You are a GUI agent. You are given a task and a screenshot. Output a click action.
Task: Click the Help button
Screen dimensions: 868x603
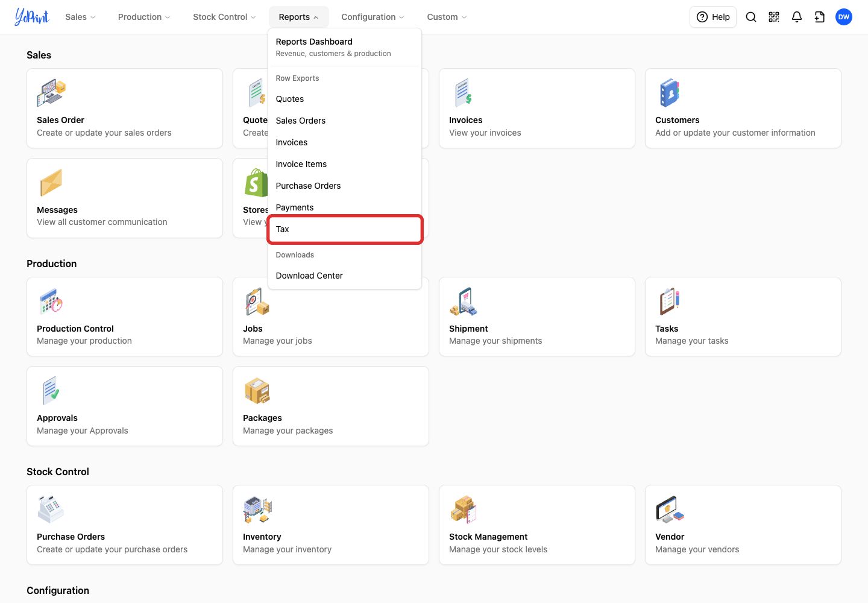pyautogui.click(x=713, y=17)
